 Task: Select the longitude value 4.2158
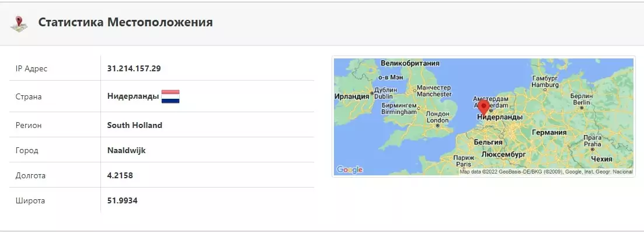point(120,176)
